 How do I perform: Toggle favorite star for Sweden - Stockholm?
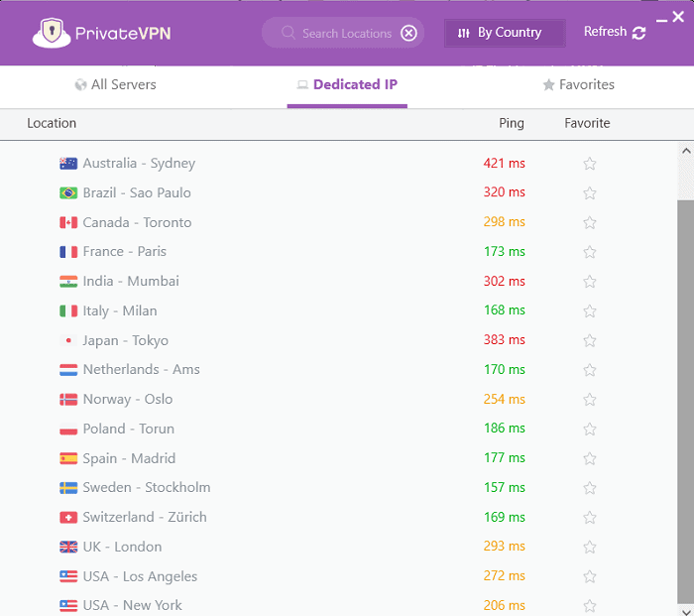590,488
